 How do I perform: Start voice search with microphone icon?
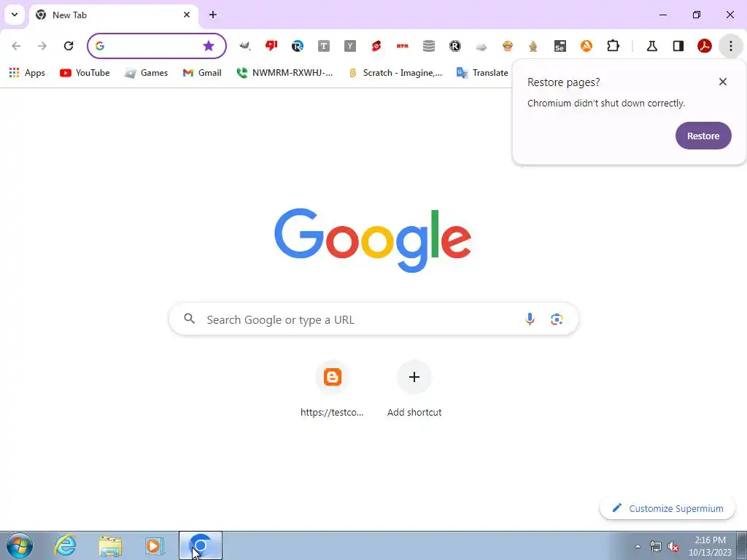click(x=530, y=319)
